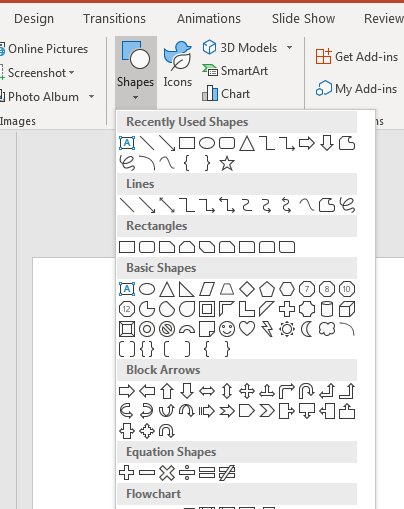Insert a SmartArt graphic
Image resolution: width=404 pixels, height=509 pixels.
(x=235, y=71)
